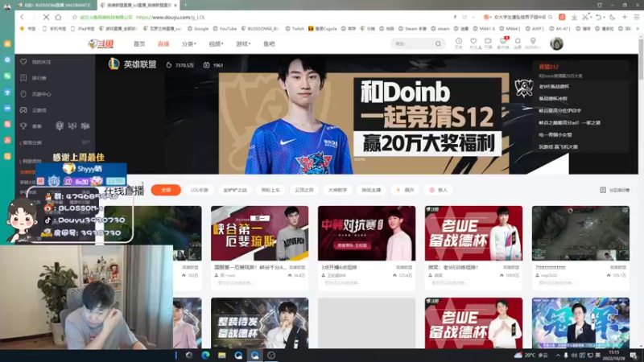Open clock and date in taskbar

click(x=613, y=356)
